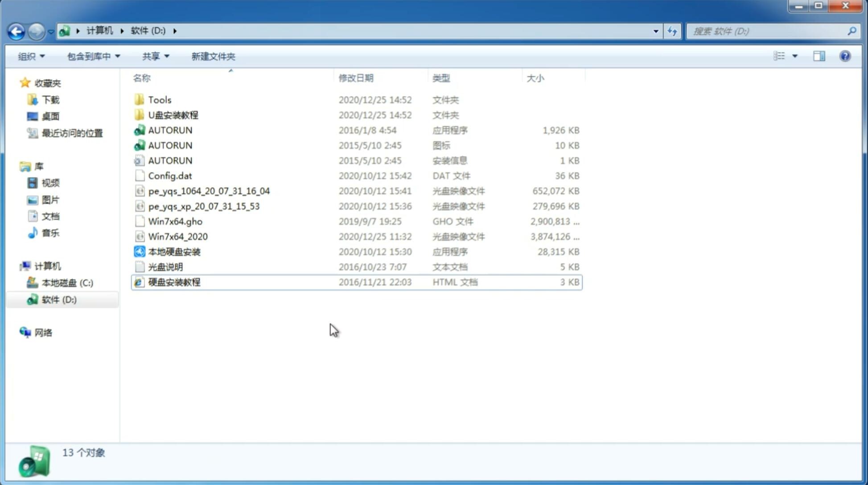868x485 pixels.
Task: Open pe_yqs_1064 disc image file
Action: click(209, 191)
